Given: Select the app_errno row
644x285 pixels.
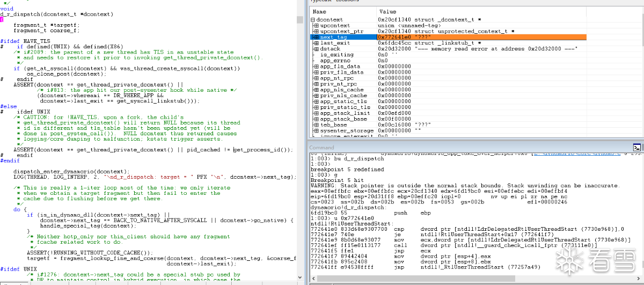Looking at the screenshot, I should point(448,61).
